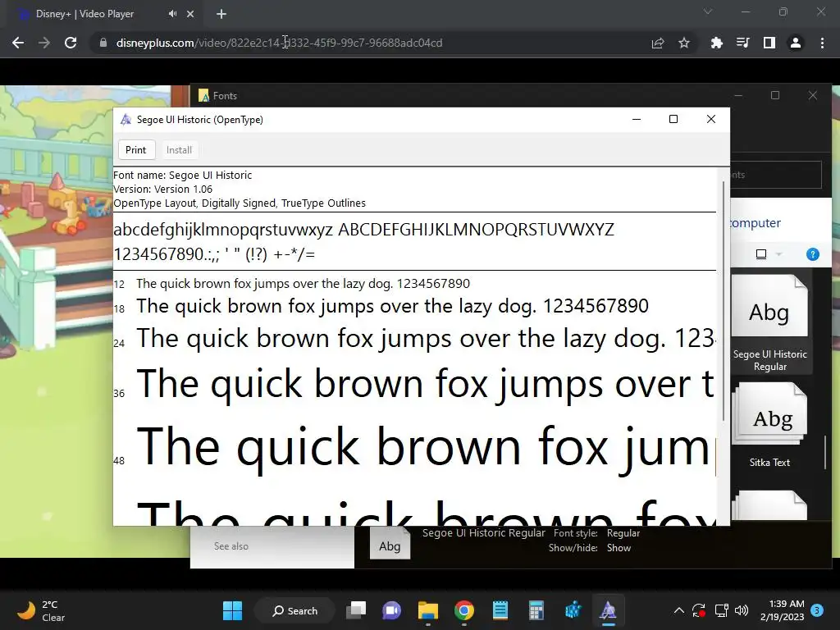Toggle Chrome side panel icon
The image size is (840, 630).
(x=769, y=43)
